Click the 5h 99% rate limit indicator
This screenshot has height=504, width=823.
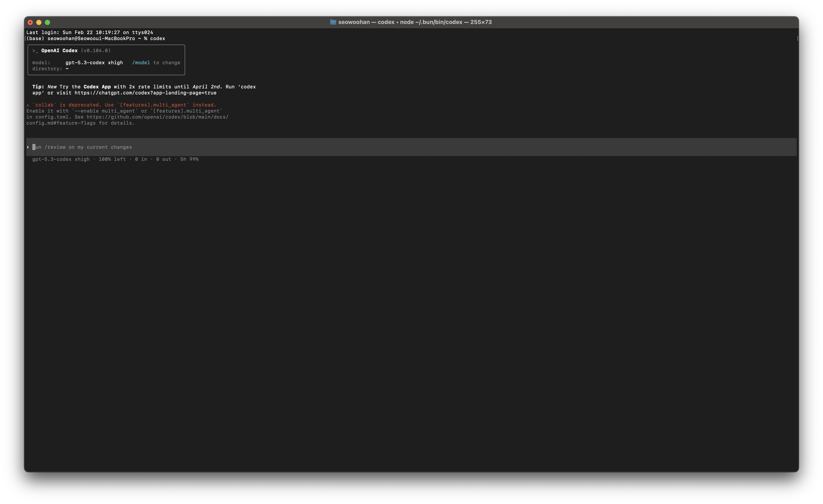(189, 159)
